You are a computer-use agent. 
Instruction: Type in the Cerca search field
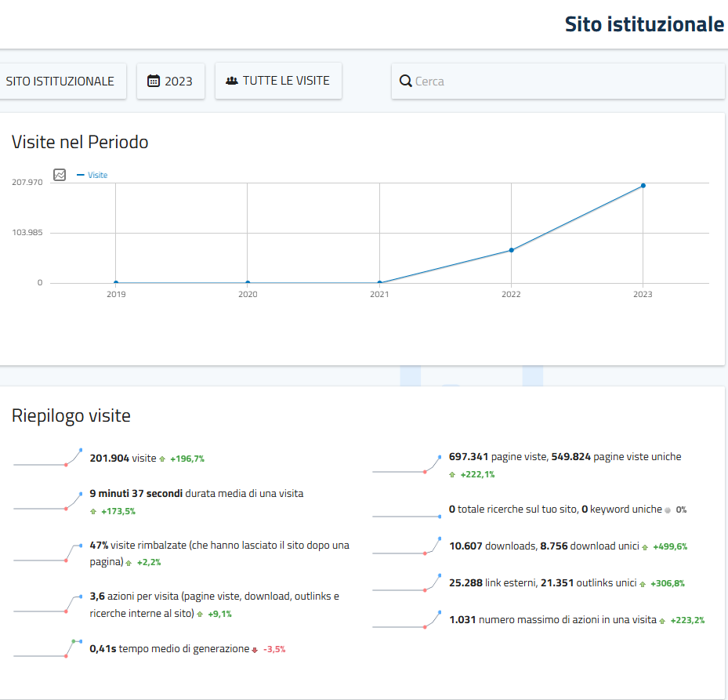564,82
